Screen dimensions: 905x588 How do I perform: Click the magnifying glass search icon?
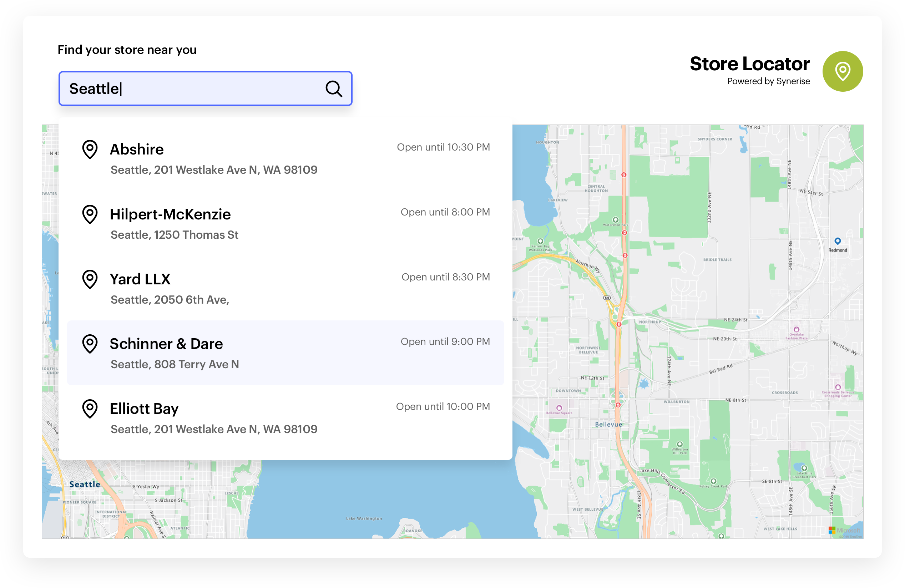[333, 88]
